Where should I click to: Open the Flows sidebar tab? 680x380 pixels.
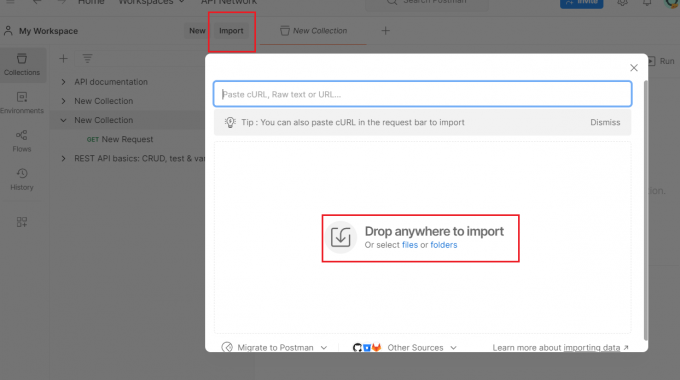tap(22, 141)
